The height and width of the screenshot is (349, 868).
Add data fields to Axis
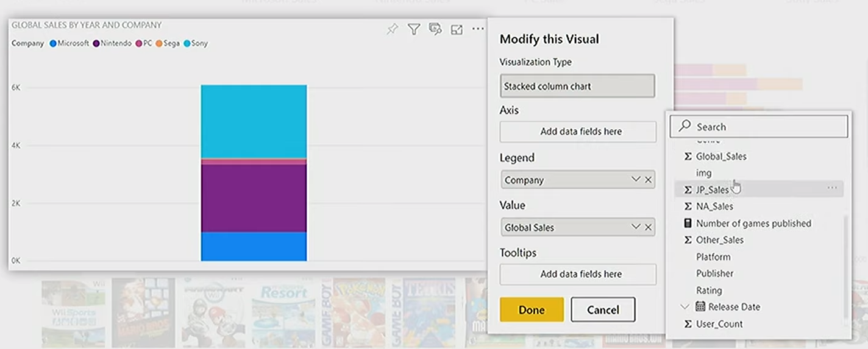tap(578, 132)
